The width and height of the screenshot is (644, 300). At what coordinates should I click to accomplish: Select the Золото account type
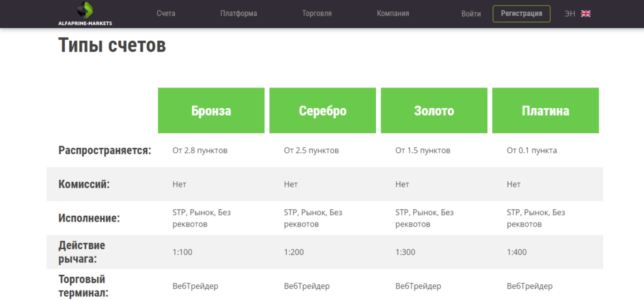coord(434,111)
